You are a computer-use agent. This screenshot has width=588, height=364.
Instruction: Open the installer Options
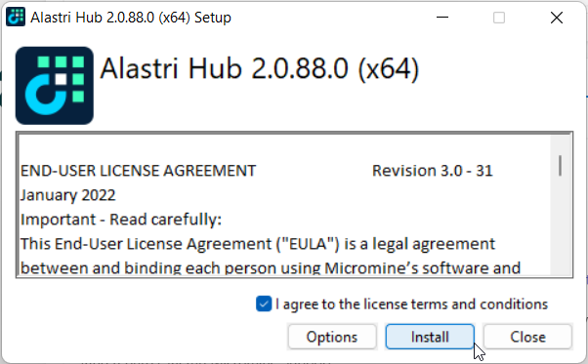coord(332,337)
